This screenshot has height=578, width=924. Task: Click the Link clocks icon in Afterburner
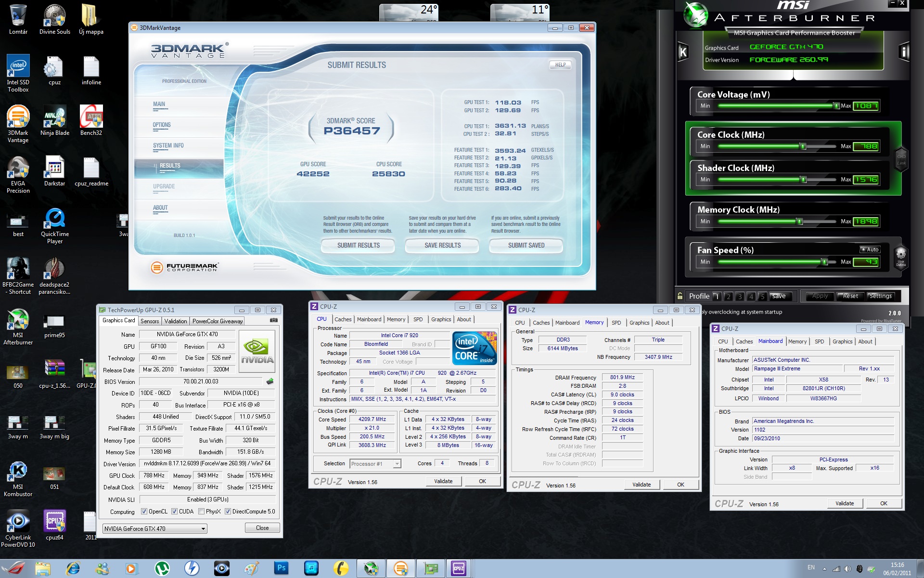[x=901, y=158]
